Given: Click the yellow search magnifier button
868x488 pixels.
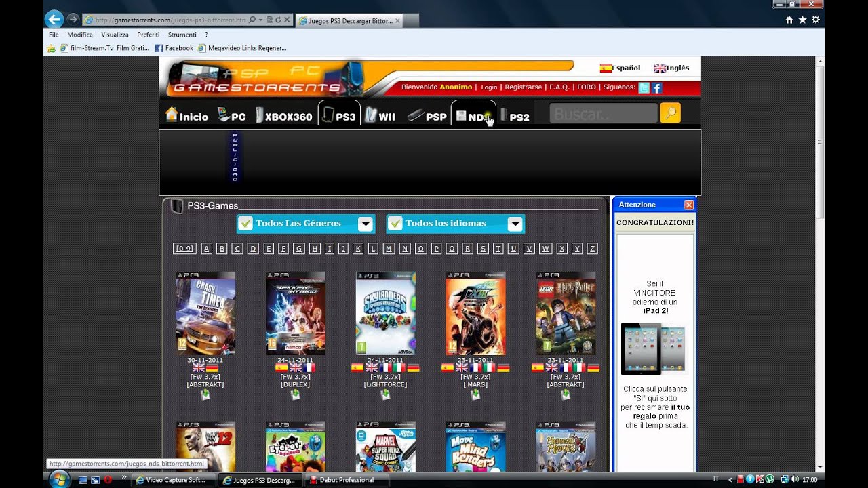Looking at the screenshot, I should click(670, 113).
